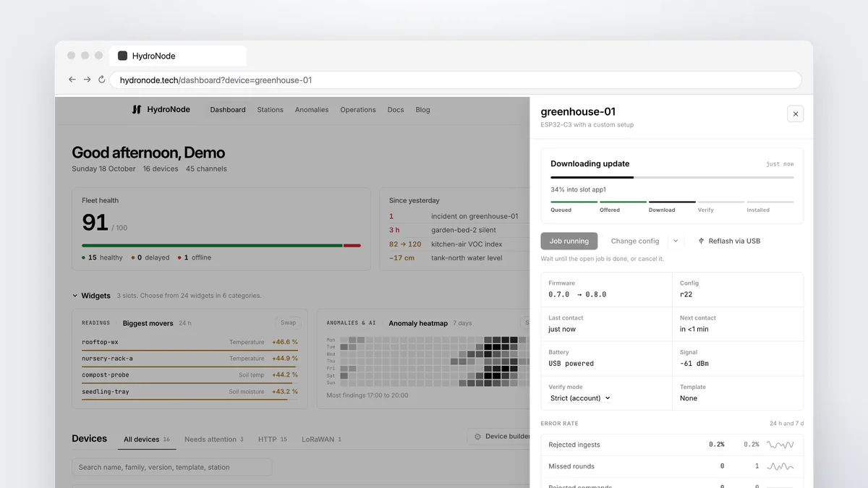Click the Template None value
The width and height of the screenshot is (868, 488).
[689, 398]
